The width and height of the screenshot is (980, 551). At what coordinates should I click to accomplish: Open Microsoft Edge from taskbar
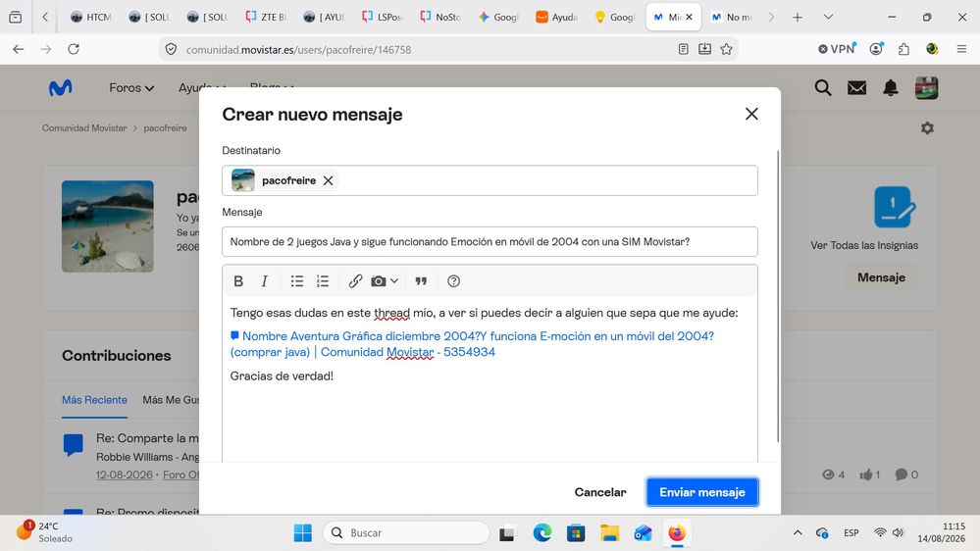click(x=542, y=533)
